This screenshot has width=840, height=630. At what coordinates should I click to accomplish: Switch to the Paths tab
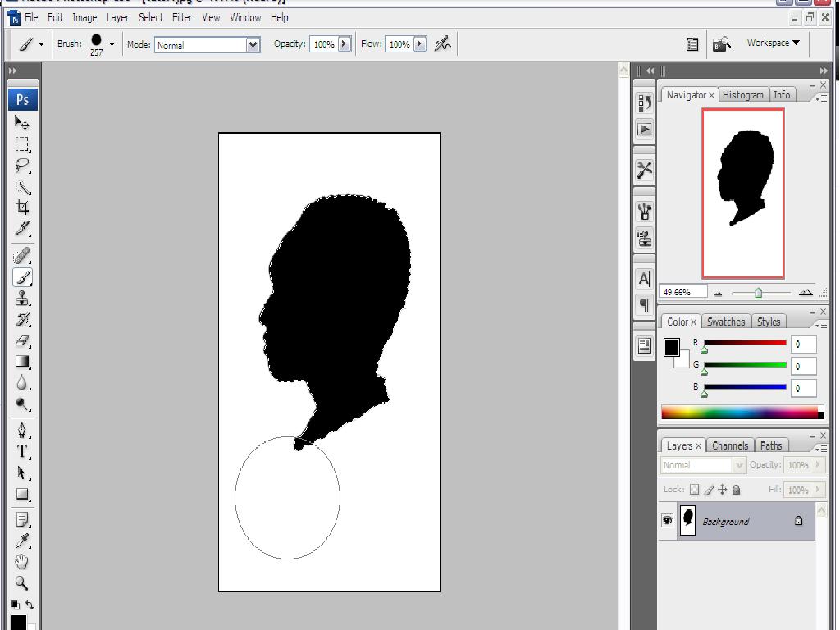pyautogui.click(x=771, y=445)
